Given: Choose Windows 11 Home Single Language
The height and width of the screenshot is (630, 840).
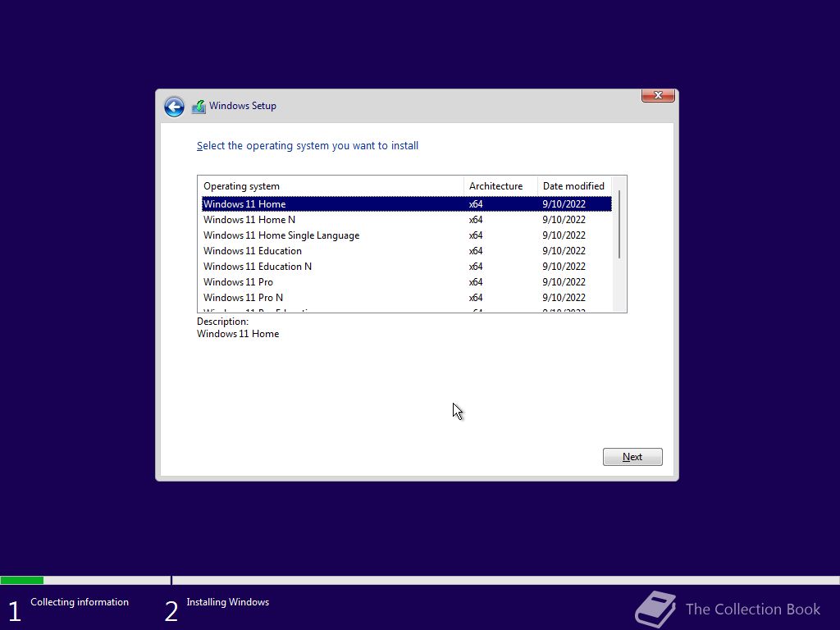Looking at the screenshot, I should click(407, 235).
